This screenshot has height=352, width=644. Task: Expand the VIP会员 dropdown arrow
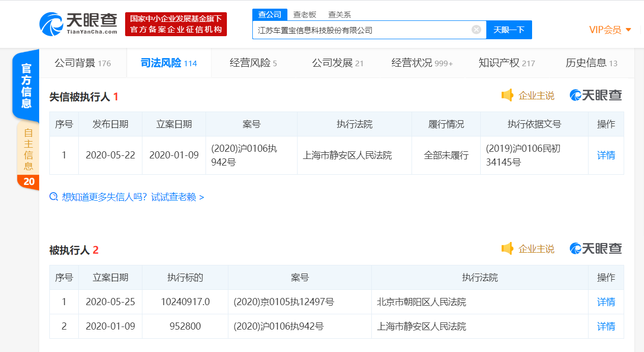(x=629, y=30)
